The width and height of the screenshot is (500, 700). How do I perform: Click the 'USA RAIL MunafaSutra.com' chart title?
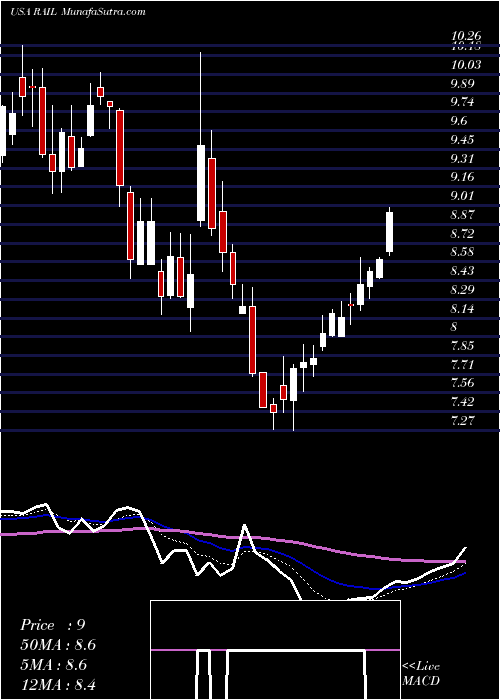pyautogui.click(x=78, y=12)
